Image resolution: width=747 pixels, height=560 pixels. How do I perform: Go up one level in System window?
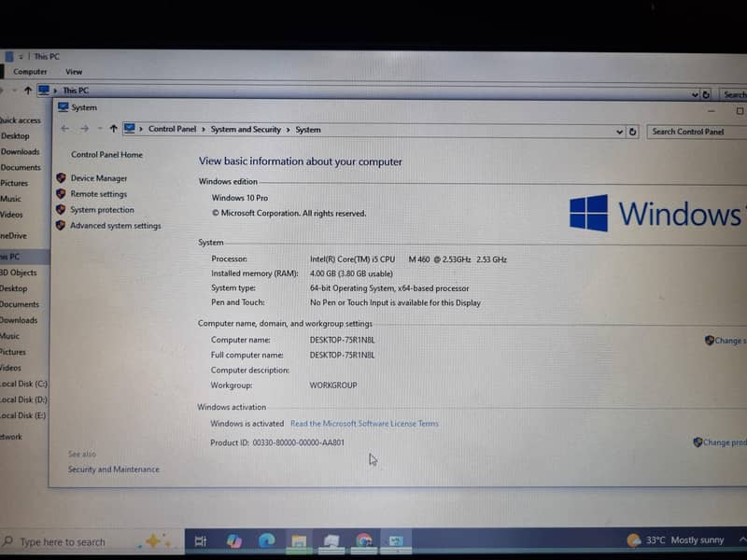[113, 129]
